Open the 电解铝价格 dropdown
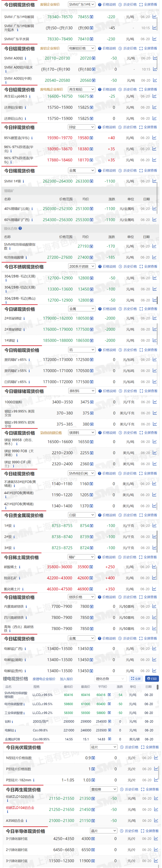Image resolution: width=162 pixels, height=868 pixels. [81, 48]
